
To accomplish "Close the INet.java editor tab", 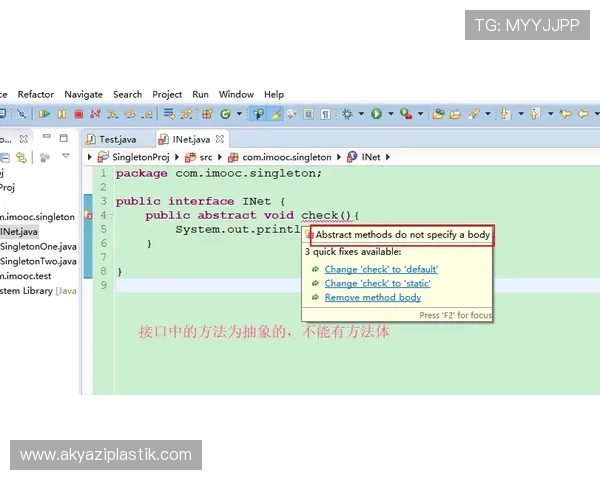I will 220,139.
